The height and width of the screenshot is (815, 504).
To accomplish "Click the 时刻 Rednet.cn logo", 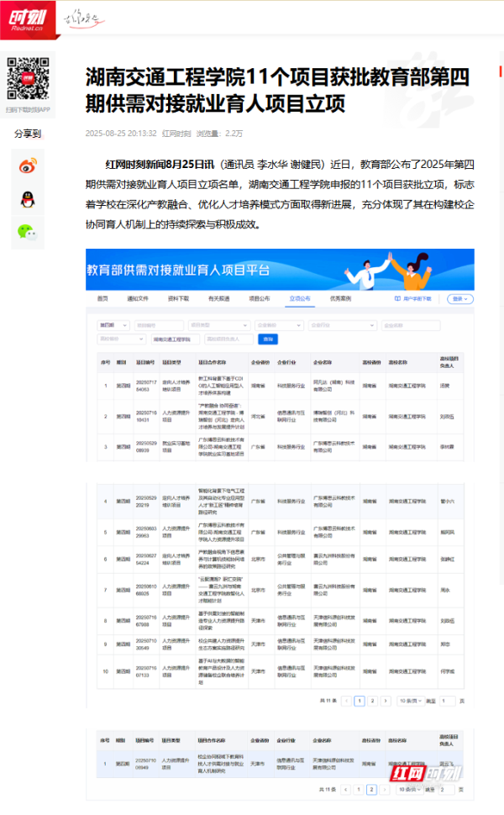I will 27,18.
